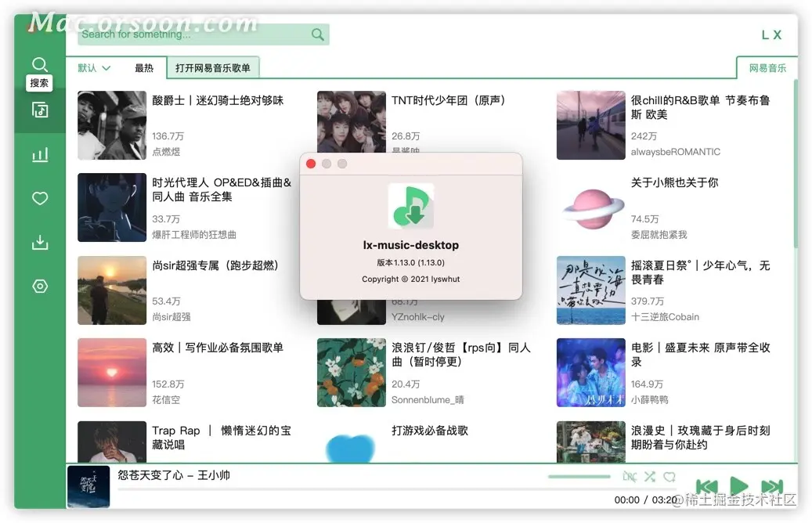
Task: Open playlist 摇滚夏日祭°｜少年心气
Action: (x=700, y=272)
